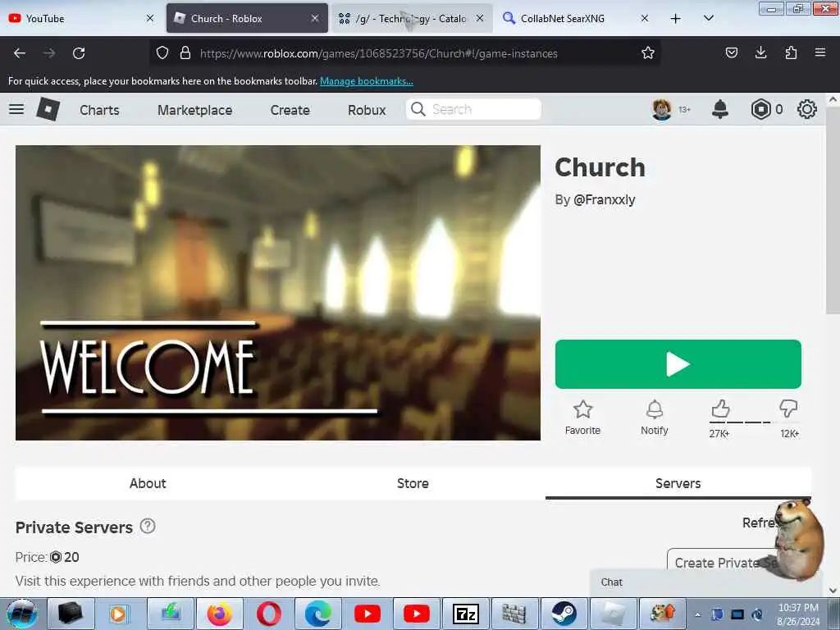Close the Church - Roblox tab
The width and height of the screenshot is (840, 630).
pos(315,18)
